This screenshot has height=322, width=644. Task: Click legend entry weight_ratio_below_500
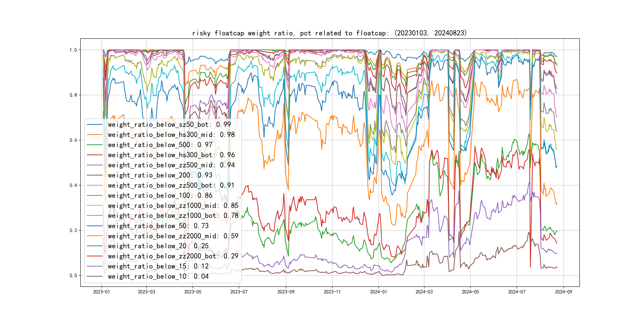[160, 145]
